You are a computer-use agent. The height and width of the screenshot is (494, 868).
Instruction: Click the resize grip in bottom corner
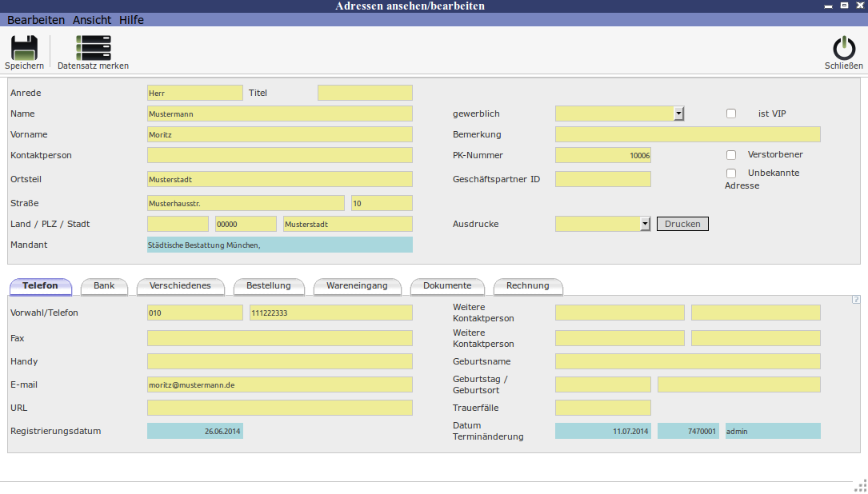click(x=861, y=484)
